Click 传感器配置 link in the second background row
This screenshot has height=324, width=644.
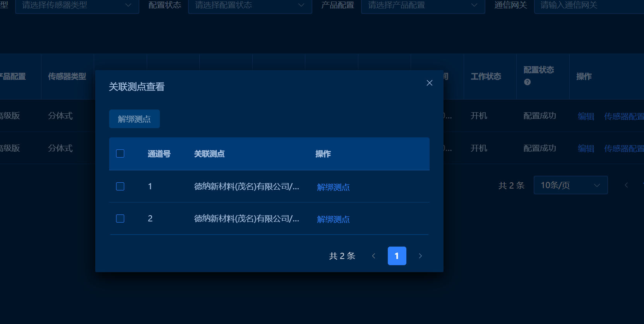(x=624, y=148)
